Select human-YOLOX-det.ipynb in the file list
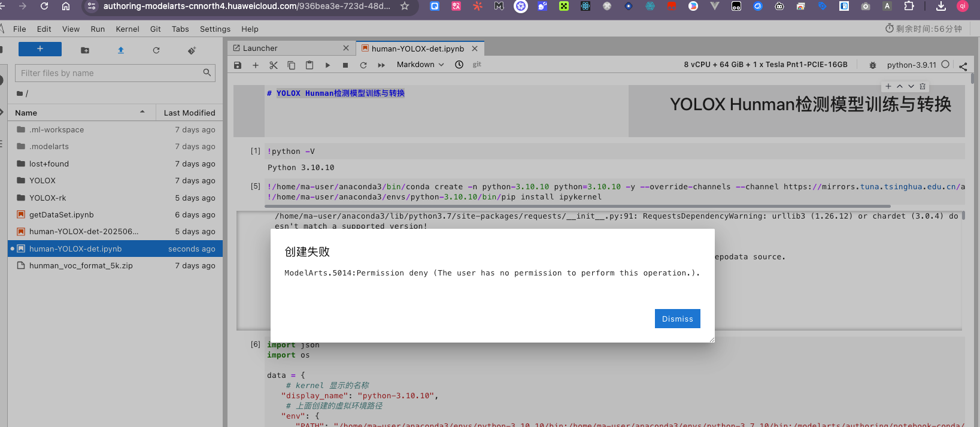This screenshot has height=427, width=980. (x=116, y=249)
